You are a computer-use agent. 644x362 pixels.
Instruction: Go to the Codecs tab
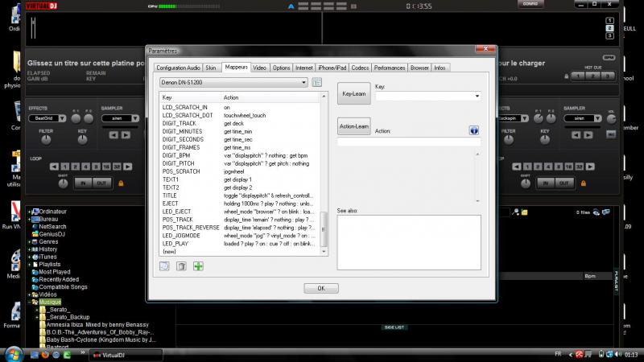pos(360,68)
